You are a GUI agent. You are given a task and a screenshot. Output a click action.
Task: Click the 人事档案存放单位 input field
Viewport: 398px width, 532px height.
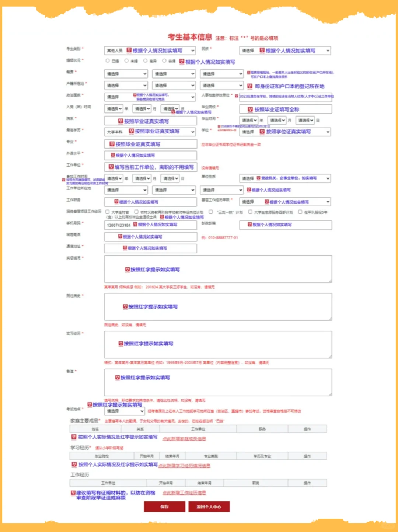coord(286,97)
